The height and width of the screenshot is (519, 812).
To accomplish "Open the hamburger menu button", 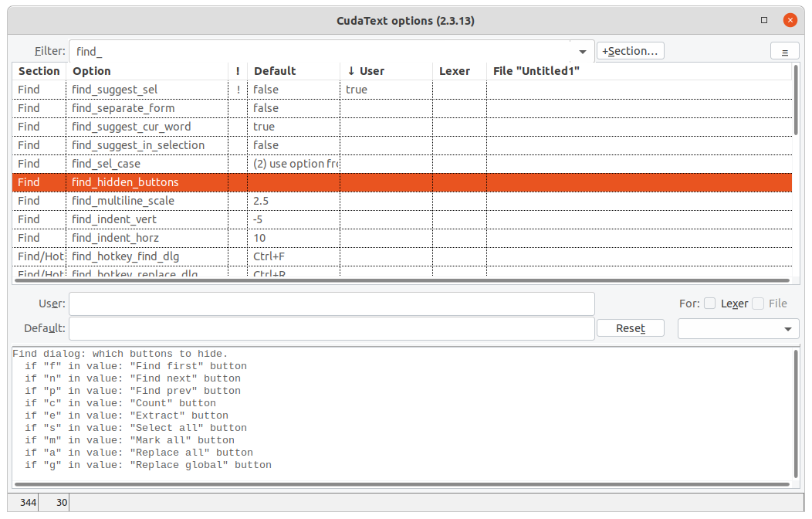I will [784, 52].
